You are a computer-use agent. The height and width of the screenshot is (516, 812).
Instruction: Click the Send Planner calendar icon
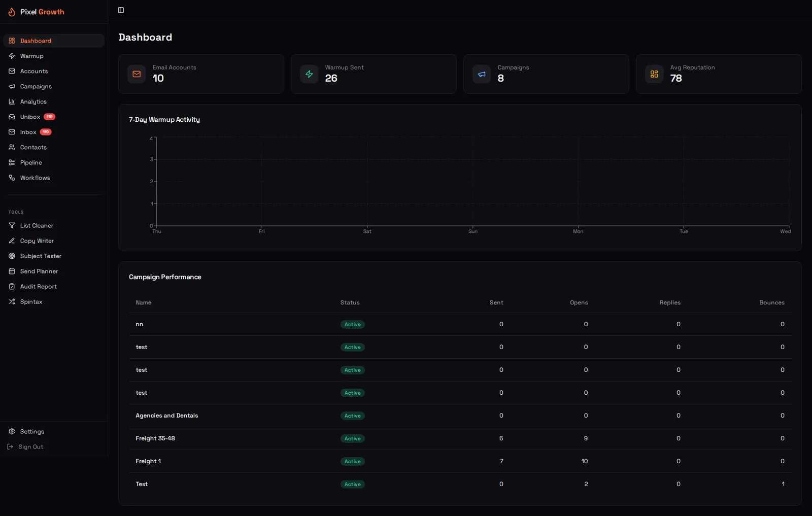(12, 271)
